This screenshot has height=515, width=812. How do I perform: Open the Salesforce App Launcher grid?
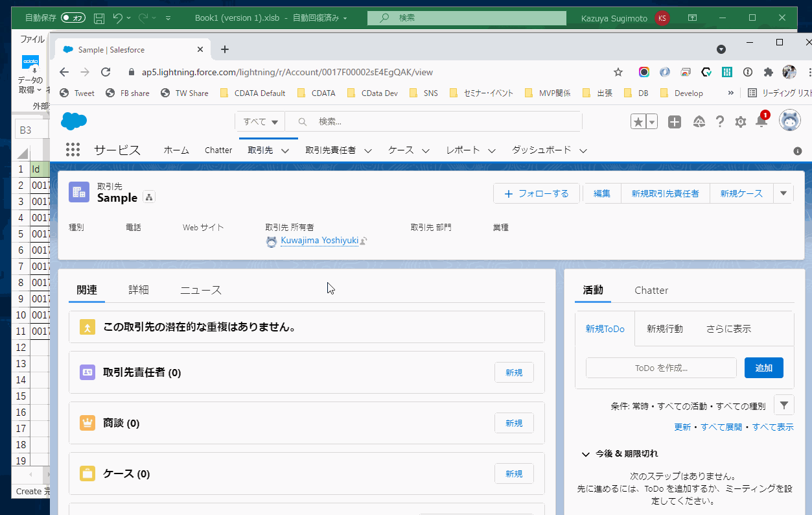coord(73,150)
